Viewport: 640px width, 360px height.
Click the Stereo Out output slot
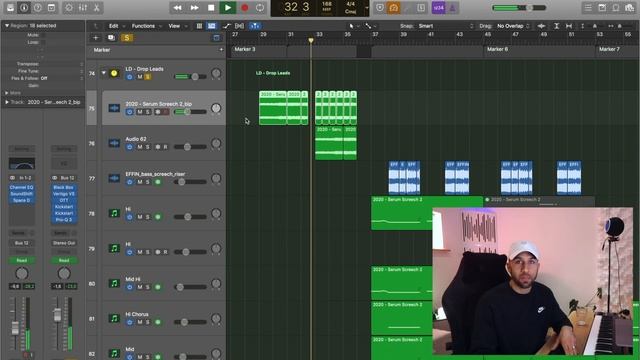(64, 243)
